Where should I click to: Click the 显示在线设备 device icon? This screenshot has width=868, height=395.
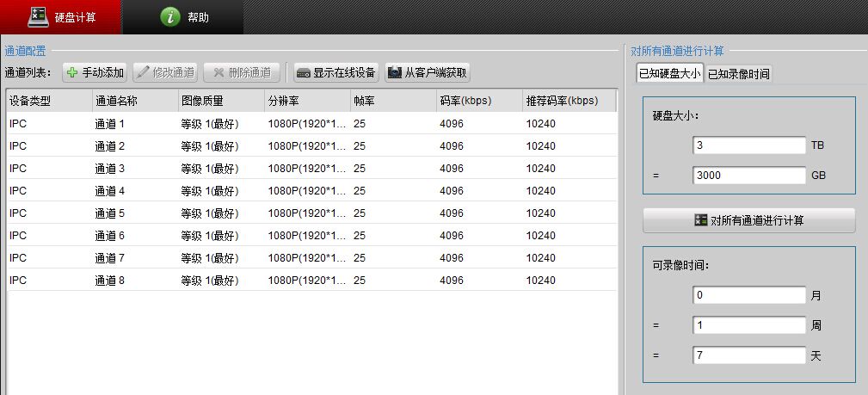[303, 72]
